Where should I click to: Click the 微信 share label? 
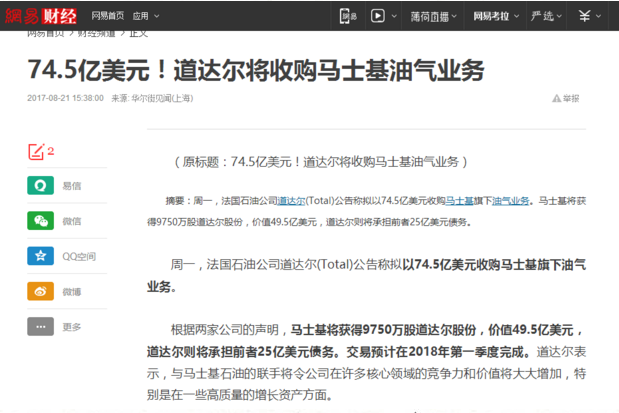click(72, 221)
